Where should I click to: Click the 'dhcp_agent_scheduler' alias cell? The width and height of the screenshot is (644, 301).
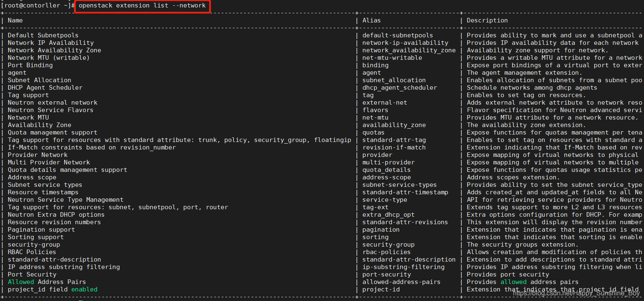400,88
